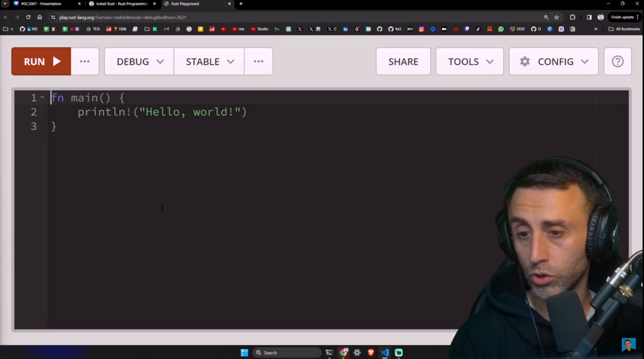Collapse line 1 of the code with its arrow

point(42,98)
